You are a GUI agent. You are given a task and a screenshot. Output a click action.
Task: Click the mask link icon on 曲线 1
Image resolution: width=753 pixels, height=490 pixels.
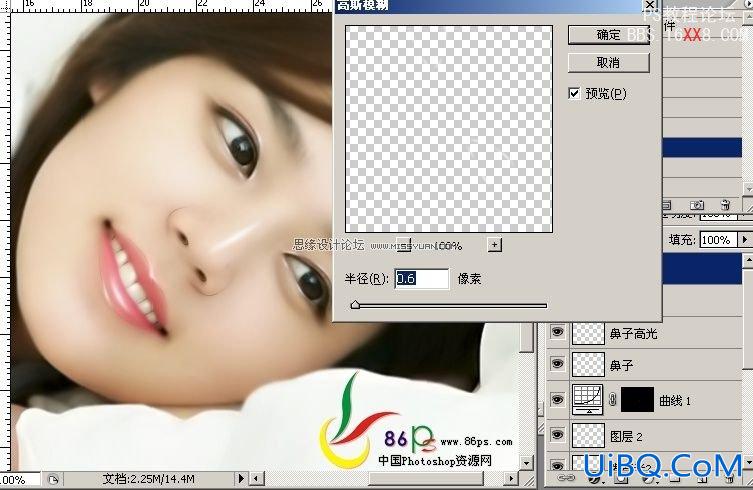pyautogui.click(x=612, y=399)
